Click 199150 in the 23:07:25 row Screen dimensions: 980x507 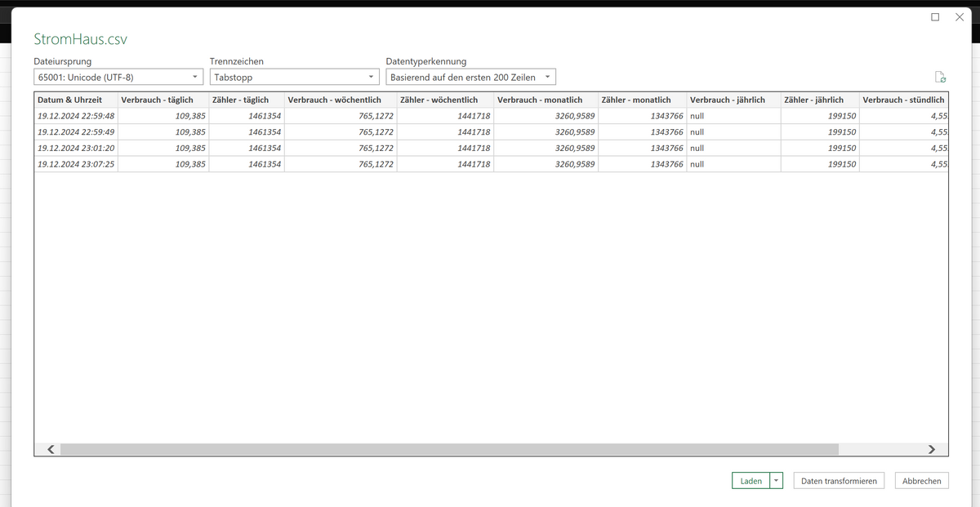819,164
